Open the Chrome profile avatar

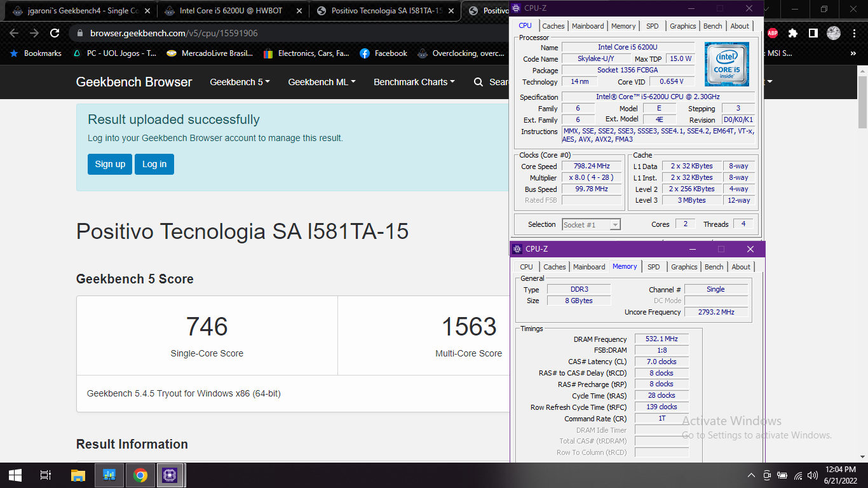[833, 33]
